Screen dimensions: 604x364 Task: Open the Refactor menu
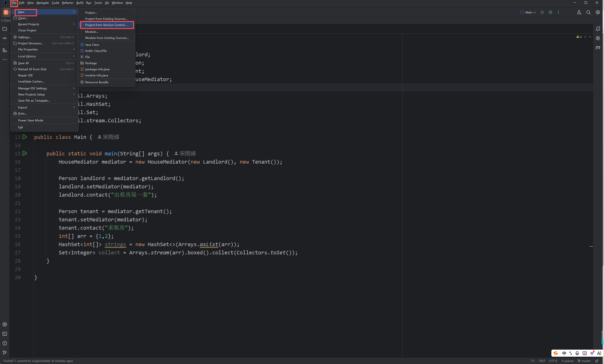pos(68,3)
